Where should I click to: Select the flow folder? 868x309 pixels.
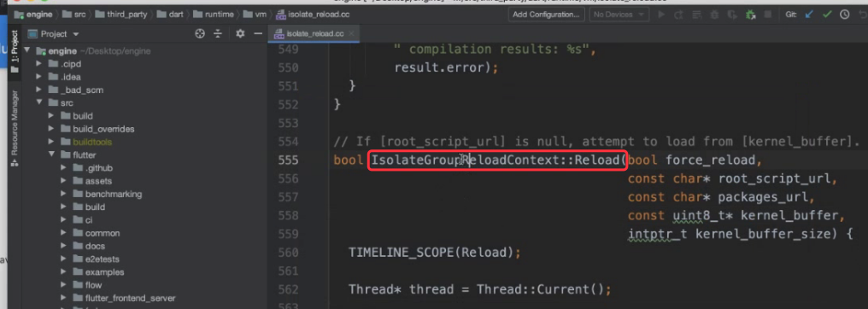94,285
